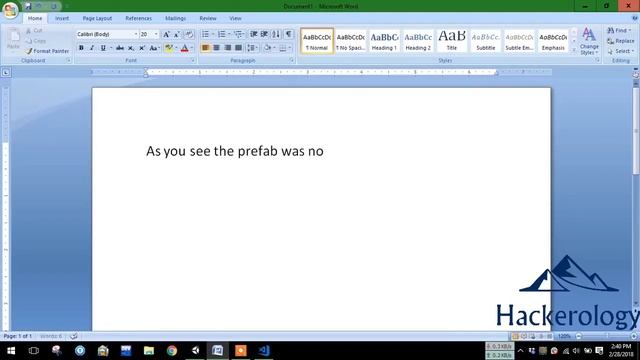Clear formatting with the eraser icon
This screenshot has height=360, width=640.
[189, 34]
